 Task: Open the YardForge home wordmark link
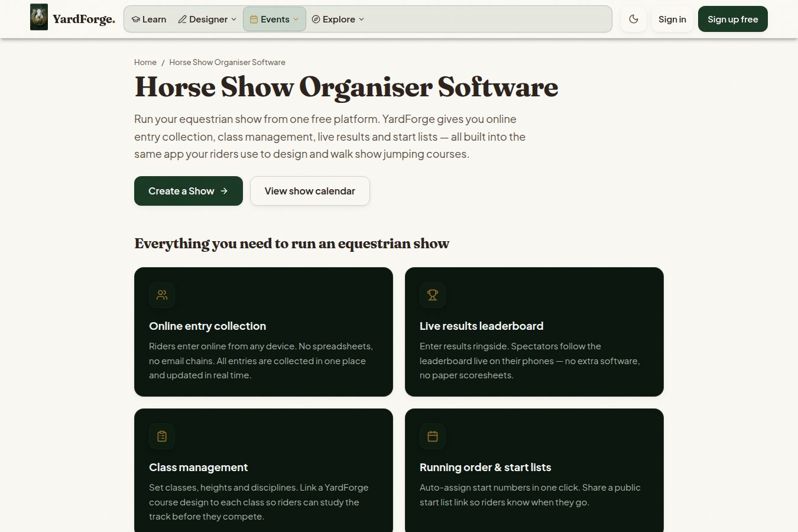(83, 19)
